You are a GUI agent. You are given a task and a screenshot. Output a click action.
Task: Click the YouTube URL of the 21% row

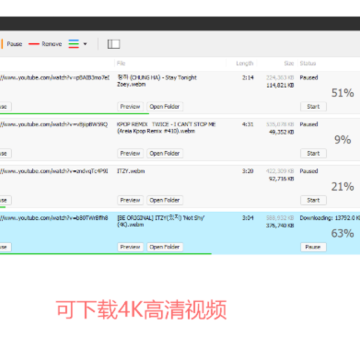coord(54,171)
